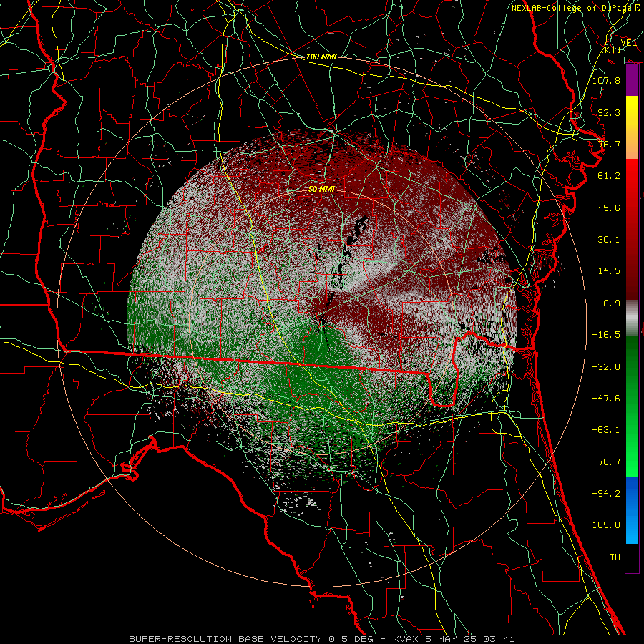
Task: Click the 61.2 velocity scale value
Action: point(609,176)
